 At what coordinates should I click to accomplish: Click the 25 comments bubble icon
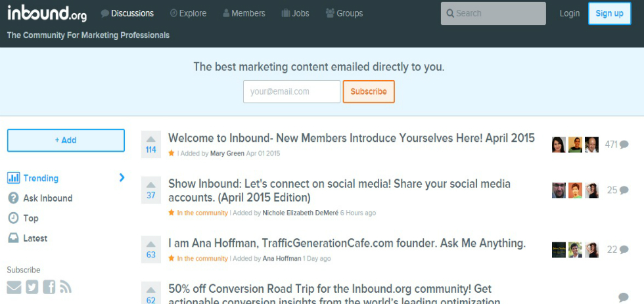624,190
